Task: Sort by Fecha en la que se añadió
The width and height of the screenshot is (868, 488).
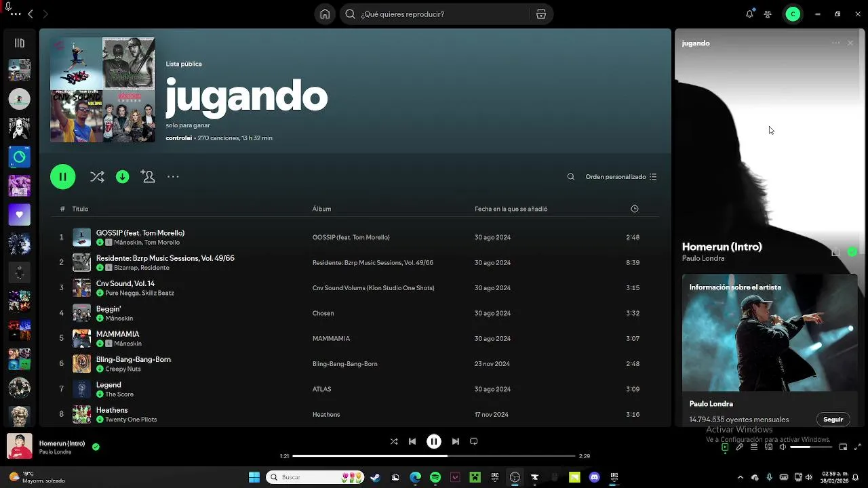Action: click(511, 209)
